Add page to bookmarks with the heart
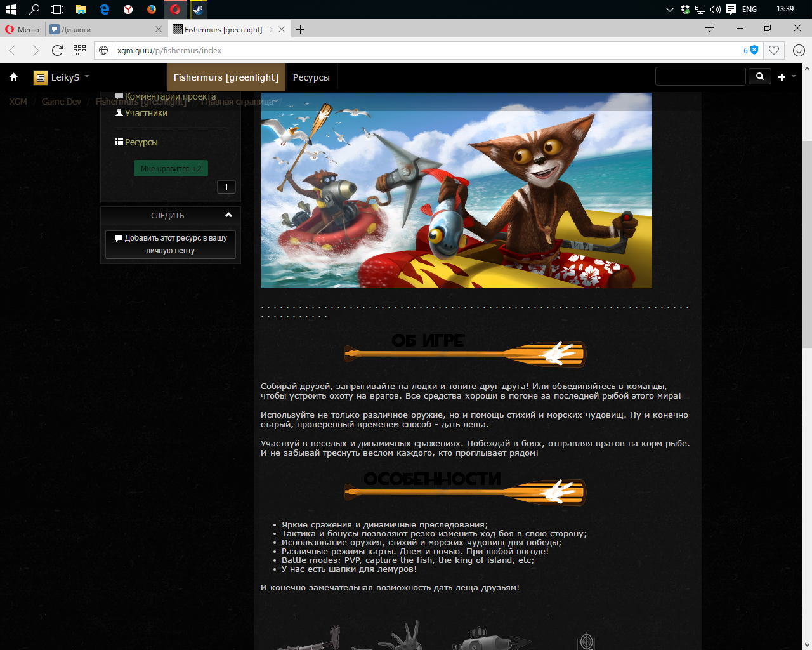 (x=774, y=50)
